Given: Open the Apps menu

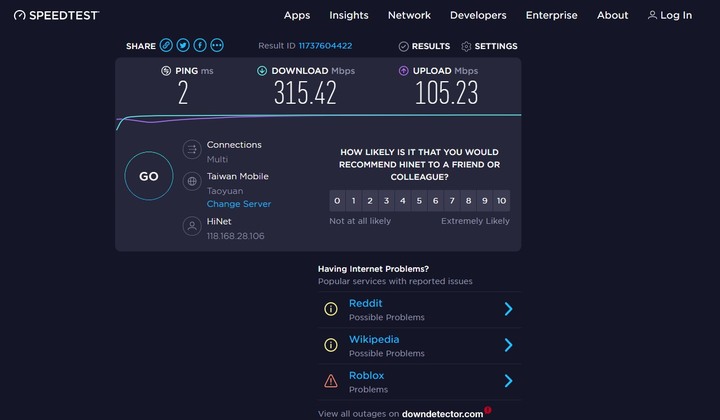Looking at the screenshot, I should 297,15.
